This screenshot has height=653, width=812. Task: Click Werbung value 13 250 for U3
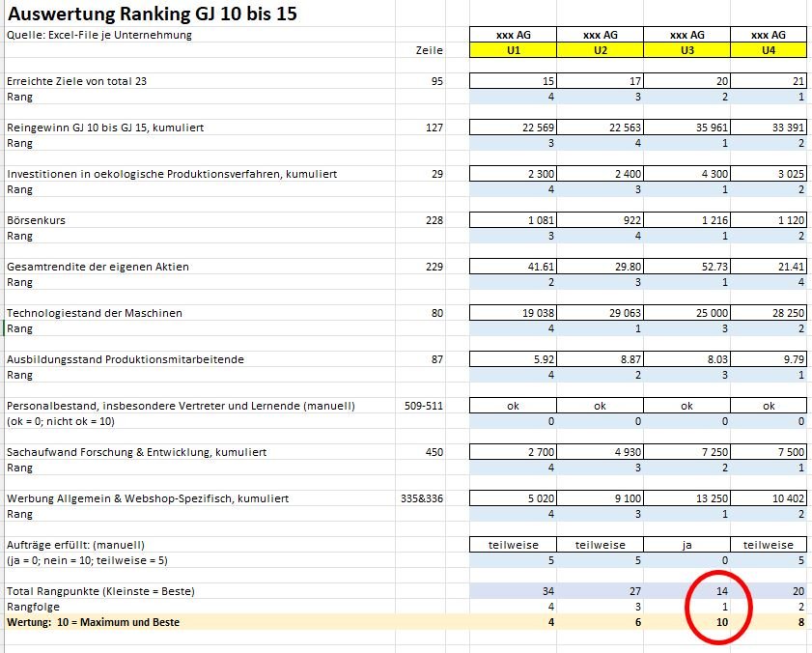point(687,498)
